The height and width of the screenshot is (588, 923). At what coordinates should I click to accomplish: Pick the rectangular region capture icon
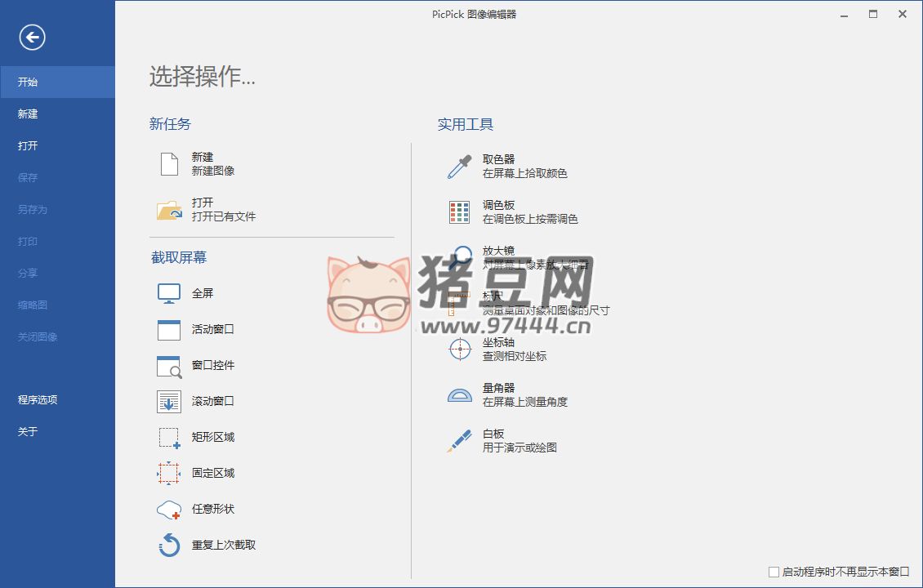[x=169, y=438]
